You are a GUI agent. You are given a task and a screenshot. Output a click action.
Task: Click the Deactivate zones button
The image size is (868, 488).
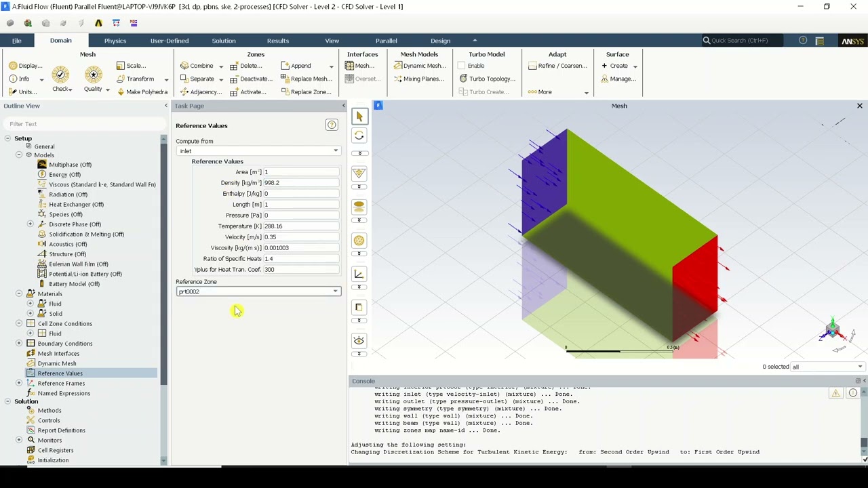[250, 79]
